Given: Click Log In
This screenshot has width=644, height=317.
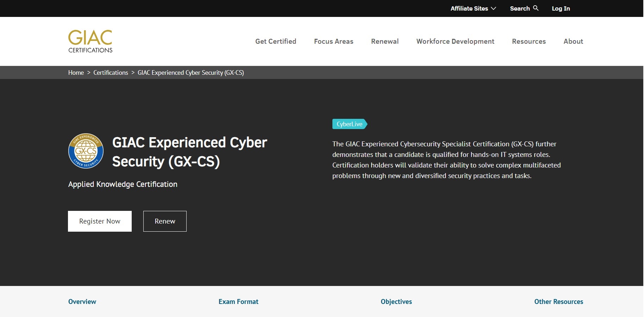Looking at the screenshot, I should (561, 8).
